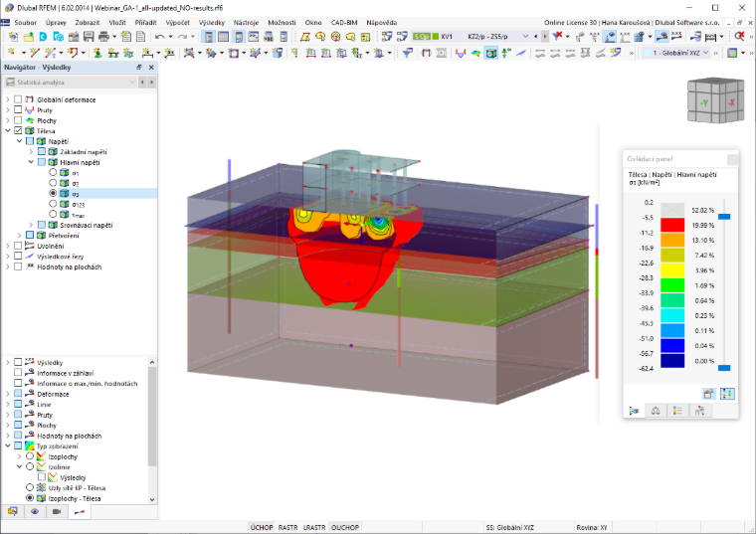The height and width of the screenshot is (534, 756).
Task: Click the Open file folder icon
Action: [29, 37]
